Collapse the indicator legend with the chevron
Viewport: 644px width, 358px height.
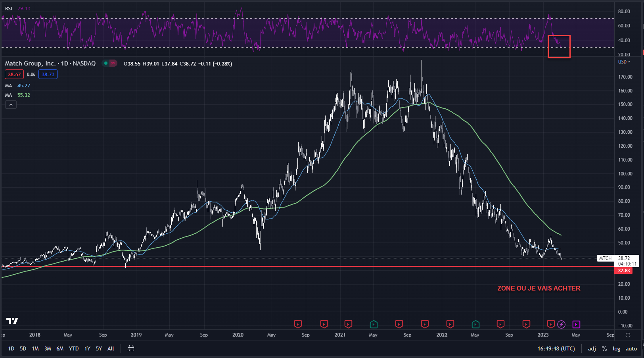click(11, 105)
